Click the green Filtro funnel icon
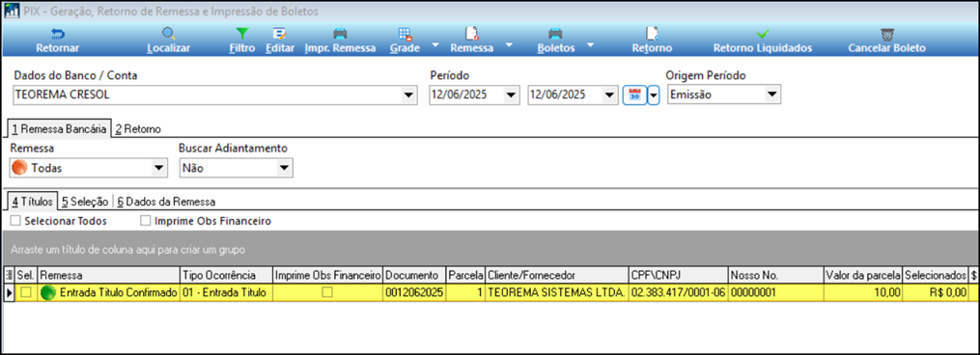The width and height of the screenshot is (980, 355). tap(242, 34)
